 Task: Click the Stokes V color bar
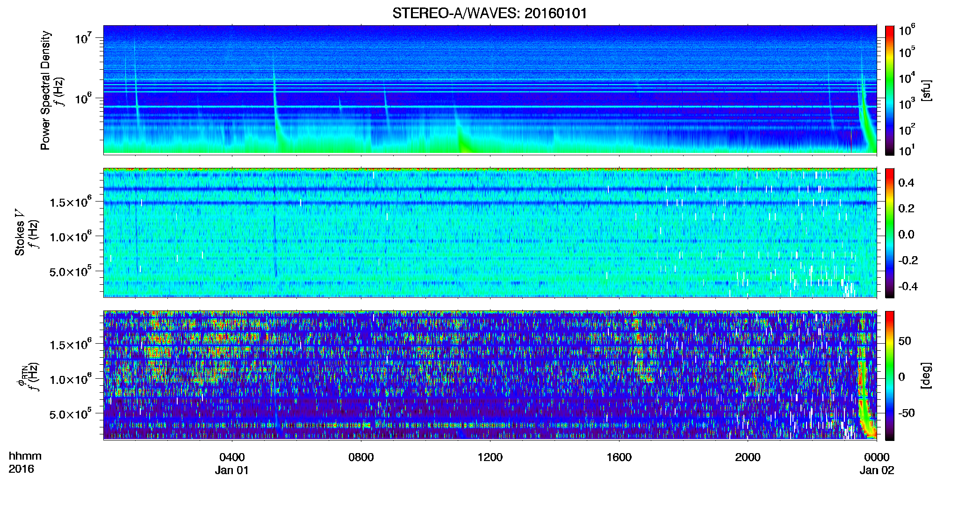(x=890, y=233)
